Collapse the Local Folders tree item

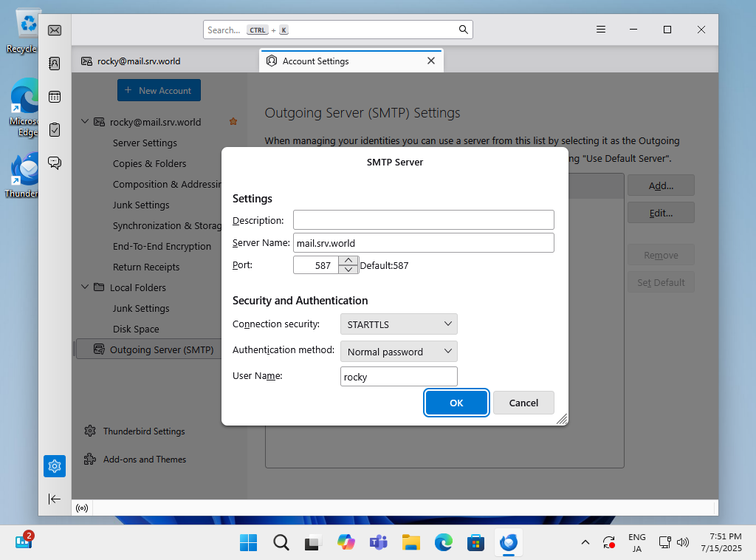(x=84, y=287)
